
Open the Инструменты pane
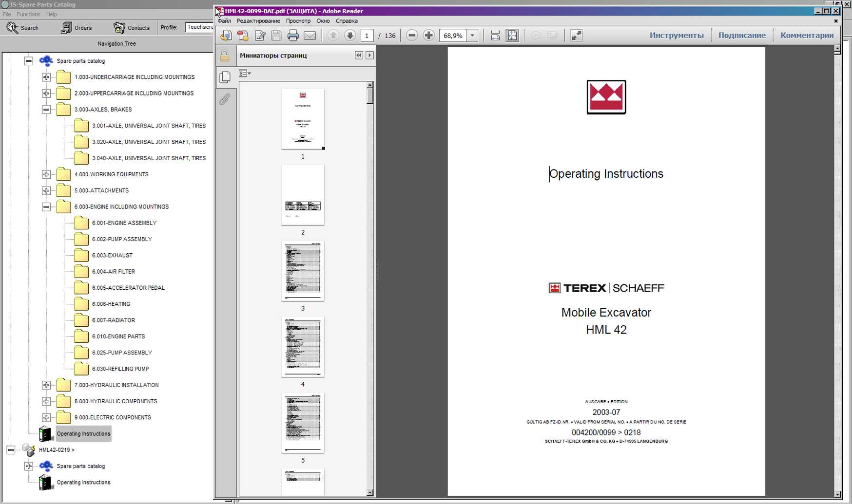pyautogui.click(x=676, y=35)
